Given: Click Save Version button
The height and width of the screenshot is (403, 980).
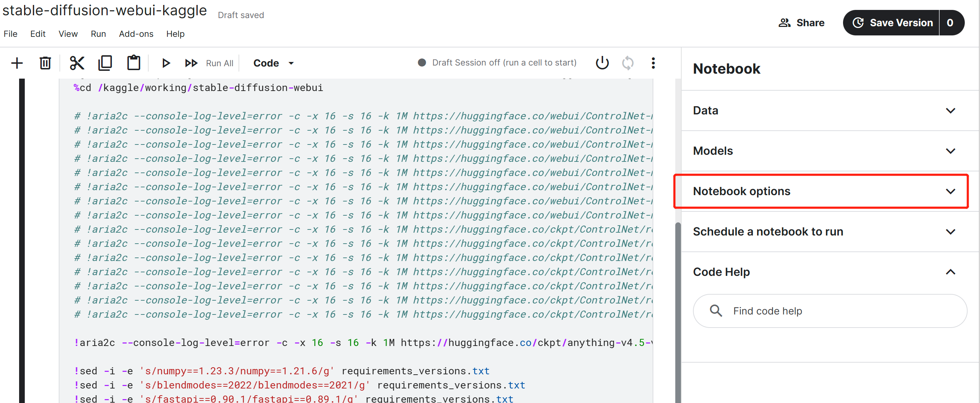Looking at the screenshot, I should pos(891,23).
